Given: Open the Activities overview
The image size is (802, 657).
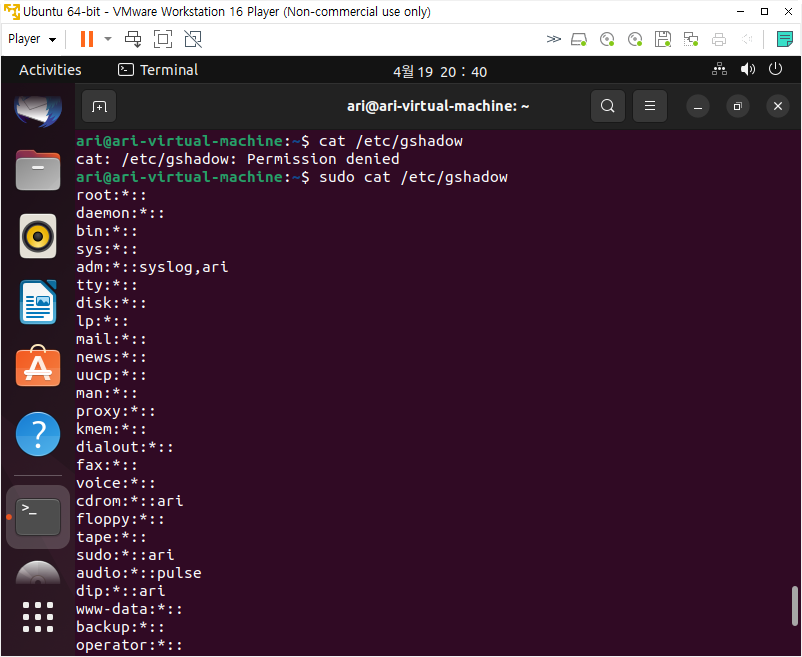Looking at the screenshot, I should pyautogui.click(x=50, y=70).
